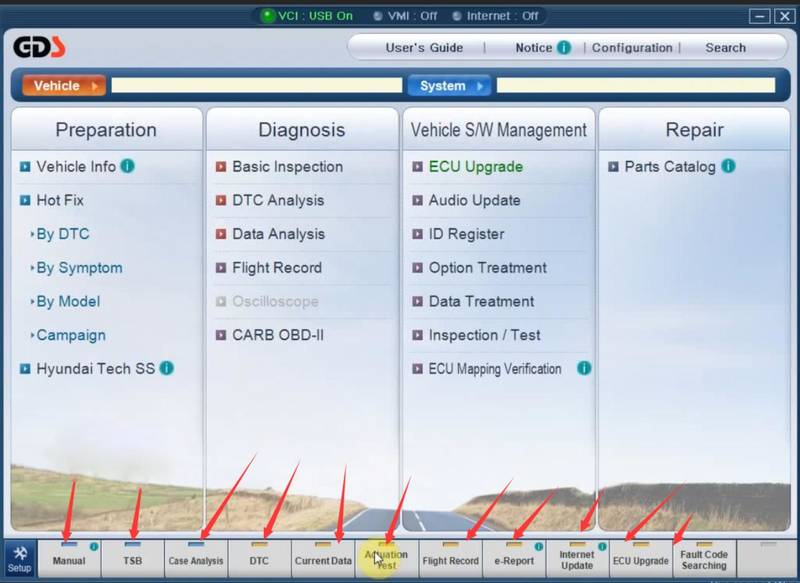This screenshot has width=800, height=583.
Task: Click the Repair panel header
Action: pos(694,130)
